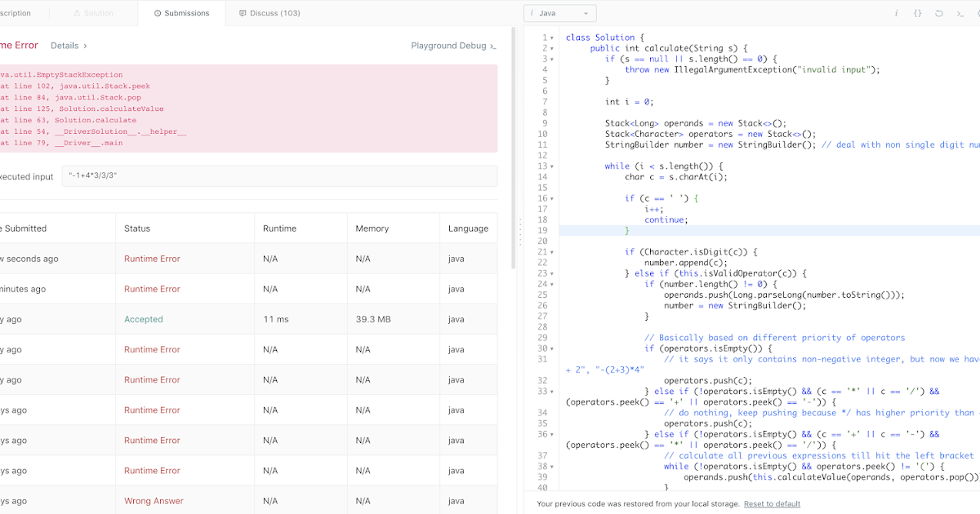Click Playground Debug button
This screenshot has height=514, width=980.
click(453, 46)
